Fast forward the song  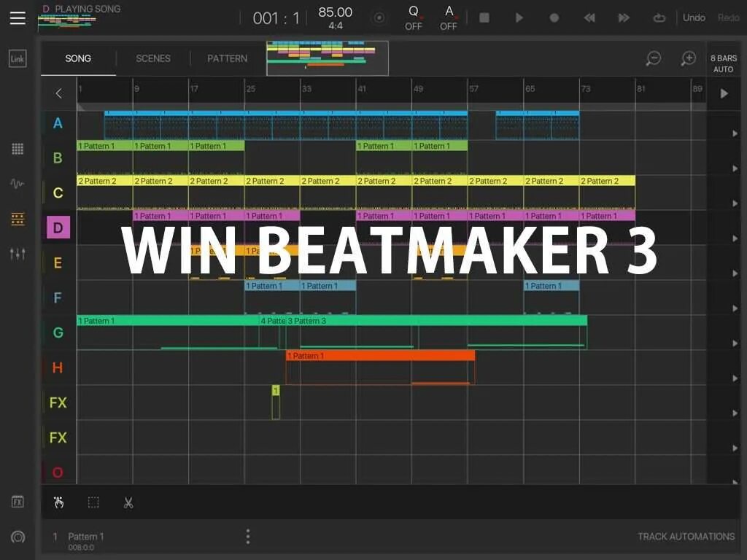[x=624, y=18]
